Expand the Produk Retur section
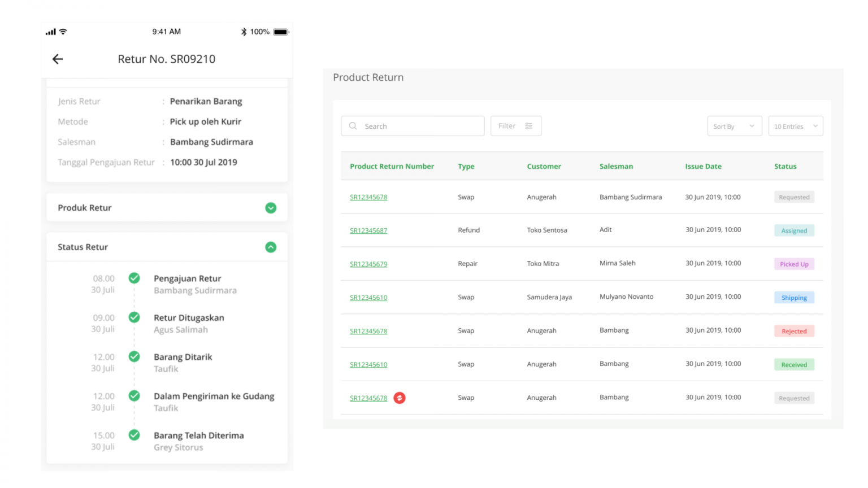The height and width of the screenshot is (488, 868). tap(271, 208)
